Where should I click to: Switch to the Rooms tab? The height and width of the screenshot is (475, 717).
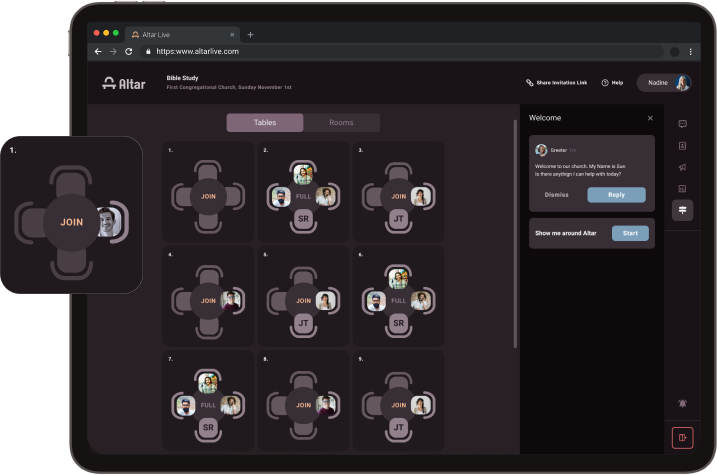(x=341, y=123)
